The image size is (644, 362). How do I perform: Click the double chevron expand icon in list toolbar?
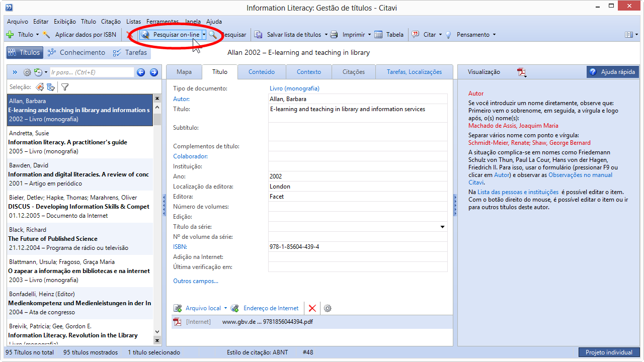(15, 72)
